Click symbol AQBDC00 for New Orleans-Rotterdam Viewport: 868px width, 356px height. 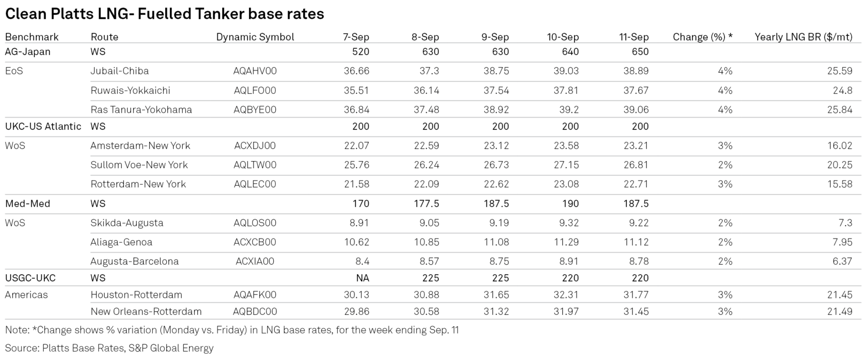pos(255,311)
